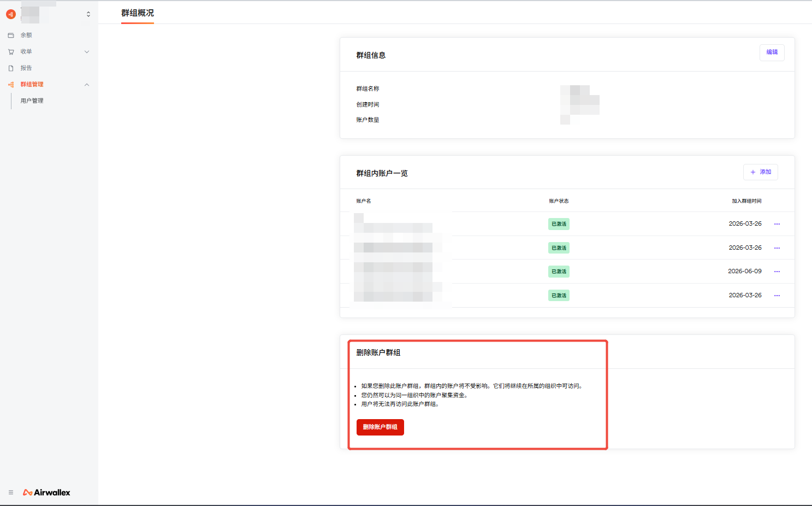Screen dimensions: 812x506
Task: Open 用户管理 in the sidebar
Action: [x=32, y=101]
